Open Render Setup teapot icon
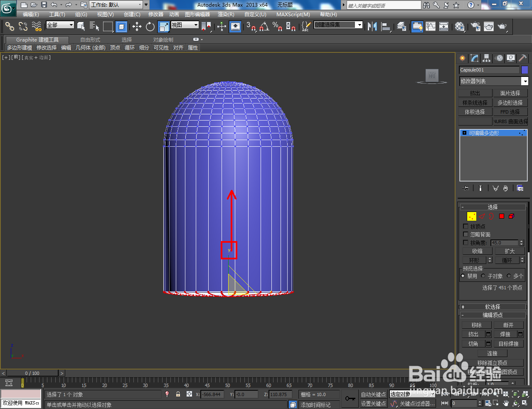532x409 pixels. (475, 27)
